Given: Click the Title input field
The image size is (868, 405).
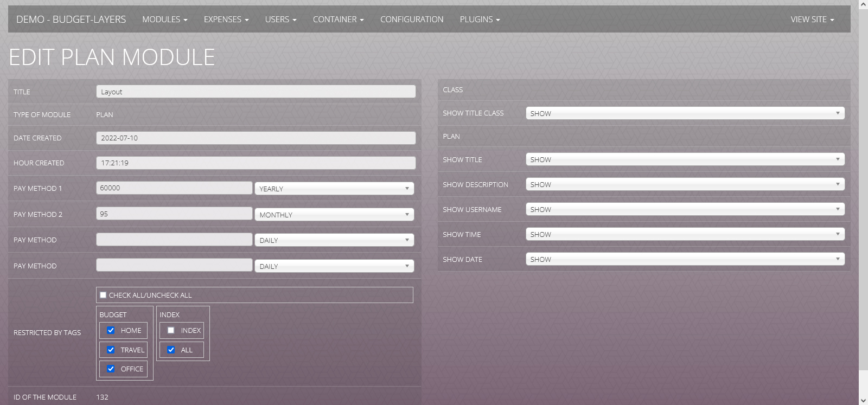Looking at the screenshot, I should pyautogui.click(x=256, y=92).
